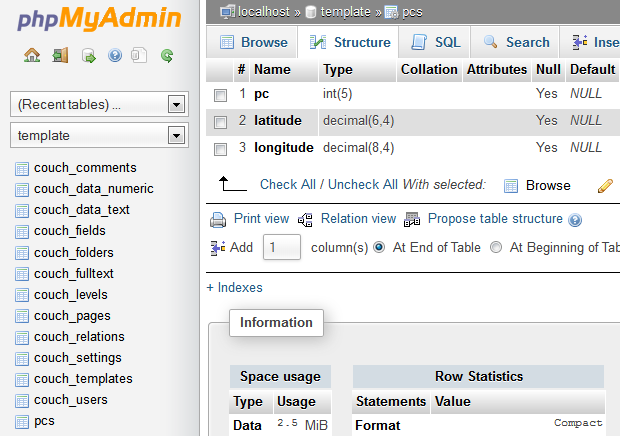Switch to the Search tab
This screenshot has width=620, height=436.
(x=515, y=42)
